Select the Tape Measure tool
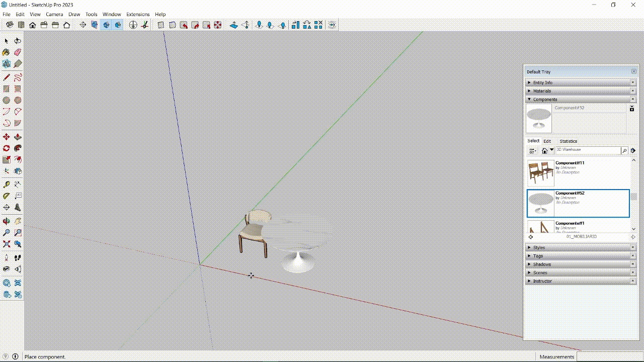The height and width of the screenshot is (362, 644). click(7, 185)
